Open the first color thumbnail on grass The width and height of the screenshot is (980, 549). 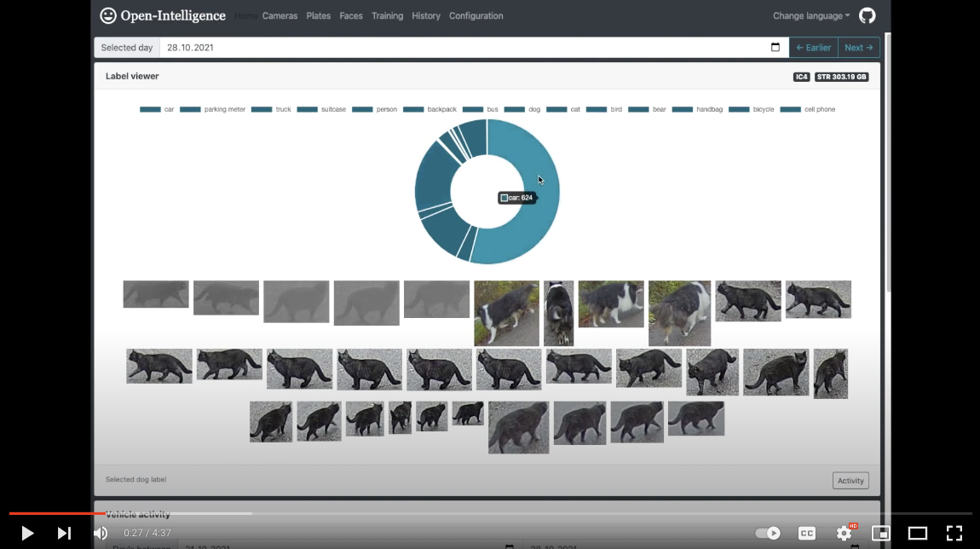tap(506, 313)
